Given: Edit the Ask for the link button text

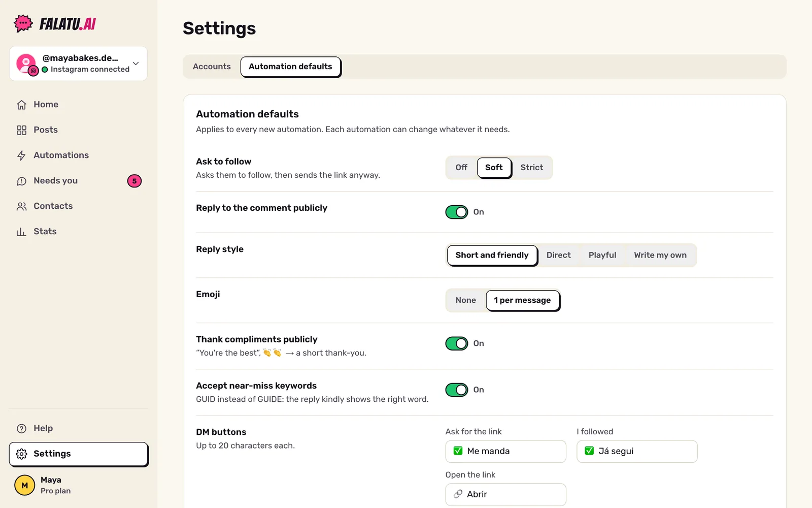Looking at the screenshot, I should click(x=505, y=451).
